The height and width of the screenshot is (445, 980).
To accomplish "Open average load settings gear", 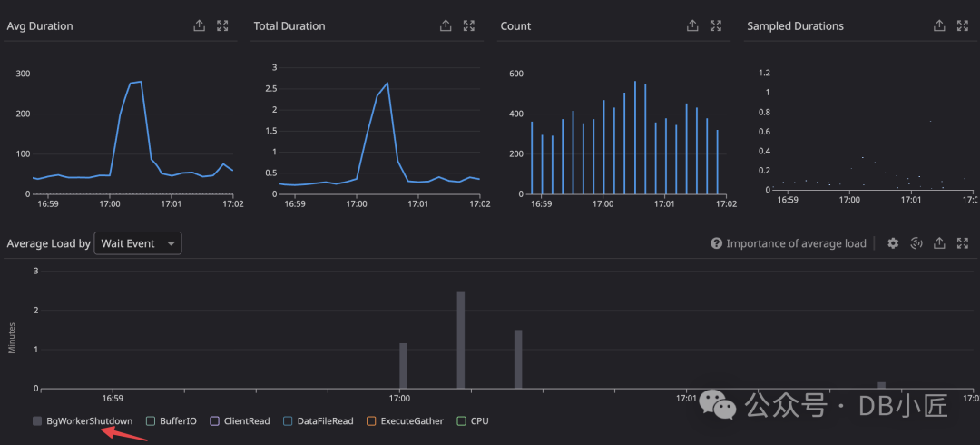I will (x=893, y=243).
